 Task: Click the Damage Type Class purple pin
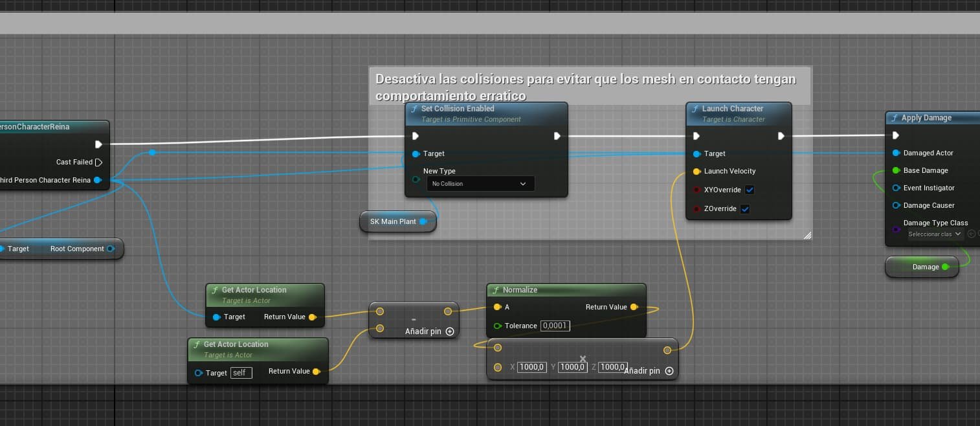click(x=896, y=229)
